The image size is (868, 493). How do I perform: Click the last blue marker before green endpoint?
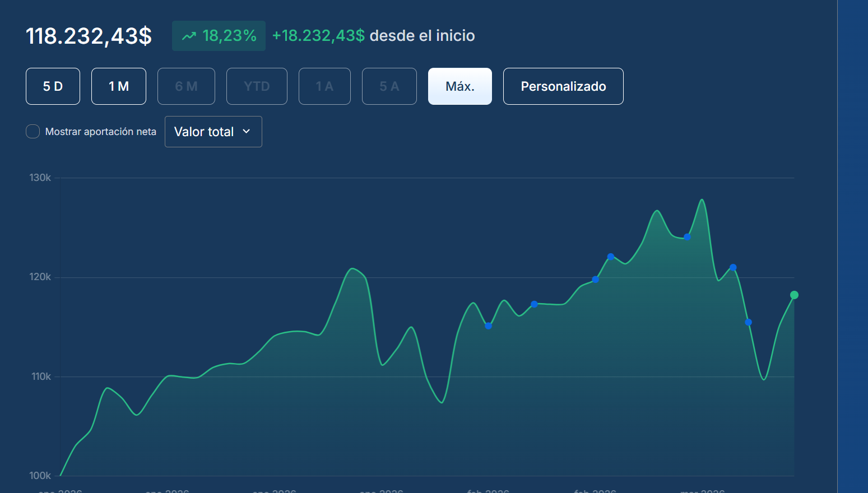749,322
